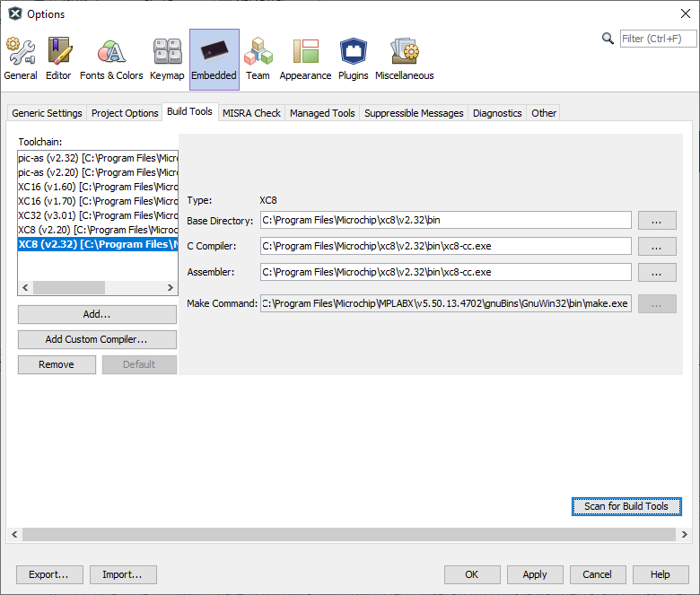Select pic-as (v2.32) in toolchain list
The width and height of the screenshot is (700, 595).
98,158
